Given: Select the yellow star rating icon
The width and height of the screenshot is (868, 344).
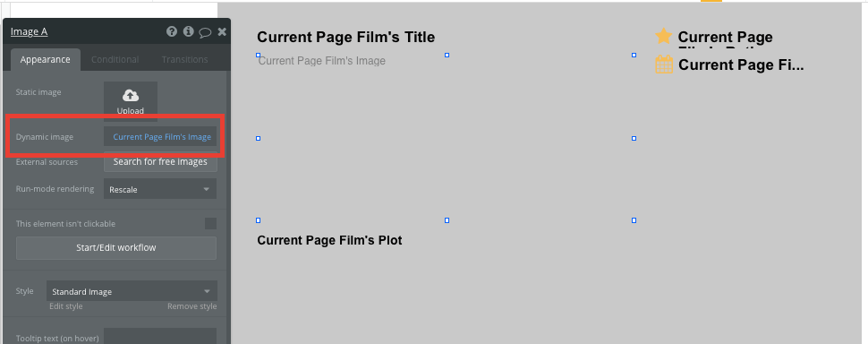Looking at the screenshot, I should pyautogui.click(x=664, y=37).
